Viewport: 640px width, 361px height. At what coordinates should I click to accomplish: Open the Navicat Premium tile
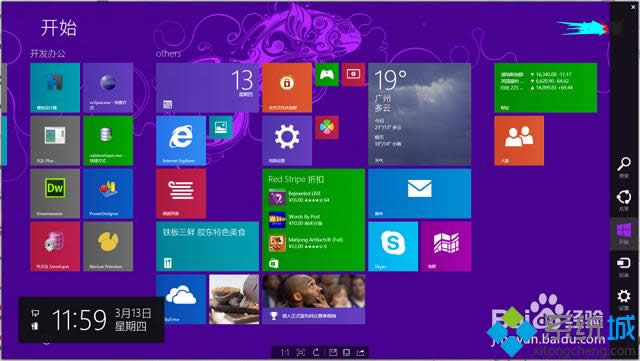click(108, 247)
